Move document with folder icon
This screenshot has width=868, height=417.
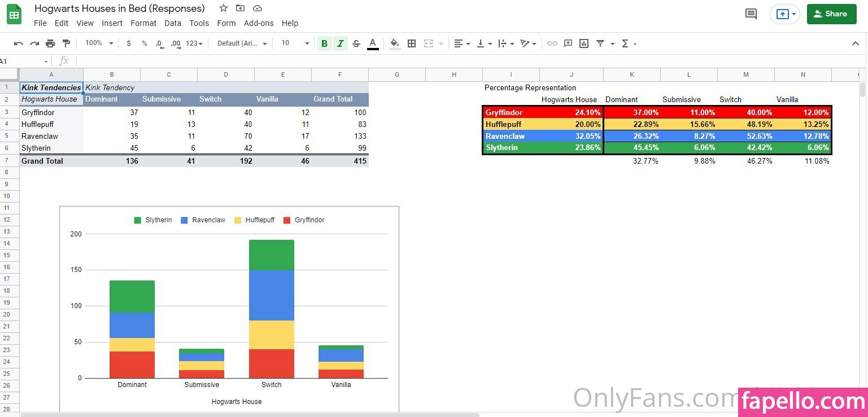point(241,8)
